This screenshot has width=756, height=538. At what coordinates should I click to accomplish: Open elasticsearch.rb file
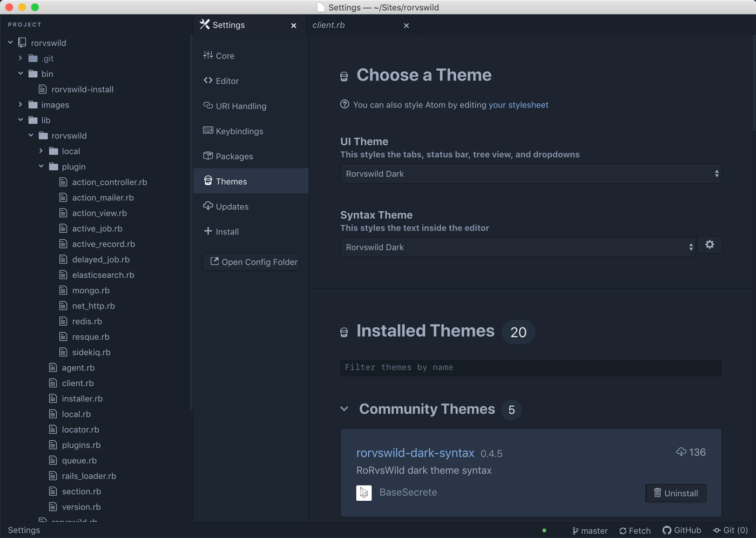tap(103, 275)
